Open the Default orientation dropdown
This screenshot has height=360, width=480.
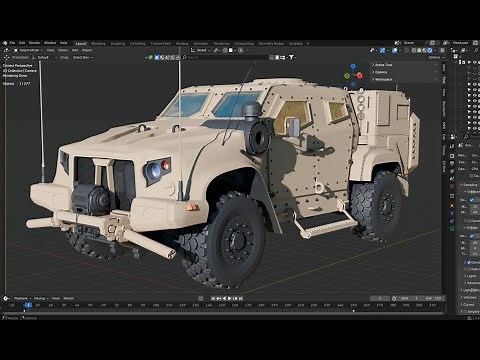coord(44,58)
